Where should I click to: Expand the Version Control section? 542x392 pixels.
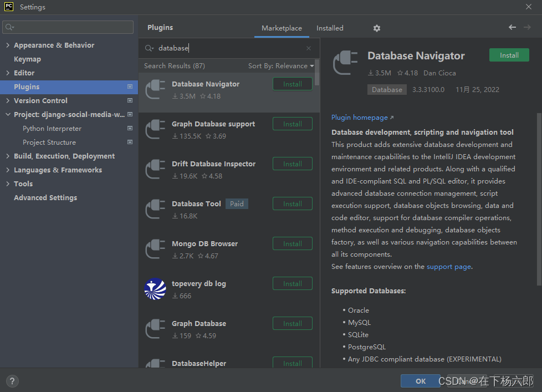click(8, 100)
